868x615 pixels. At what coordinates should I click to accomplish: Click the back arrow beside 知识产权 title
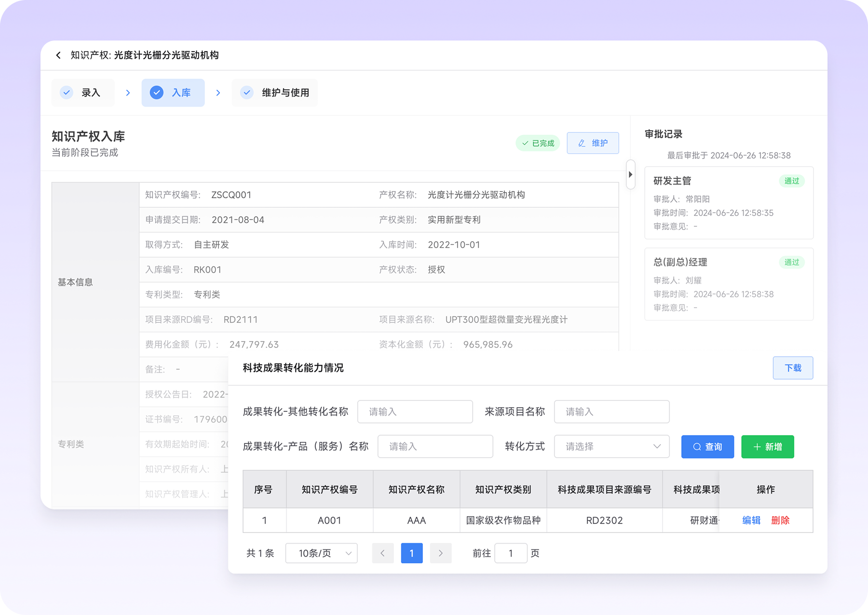click(x=58, y=55)
